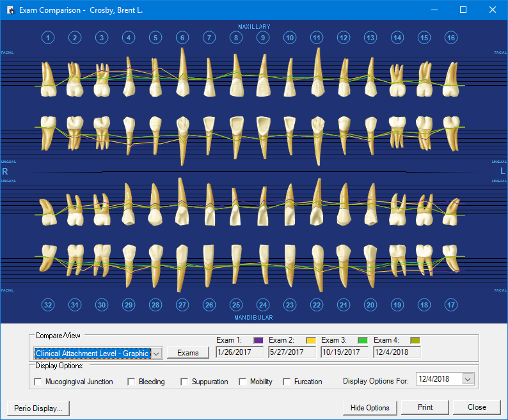This screenshot has height=420, width=508.
Task: Print the exam comparison chart
Action: click(x=425, y=407)
